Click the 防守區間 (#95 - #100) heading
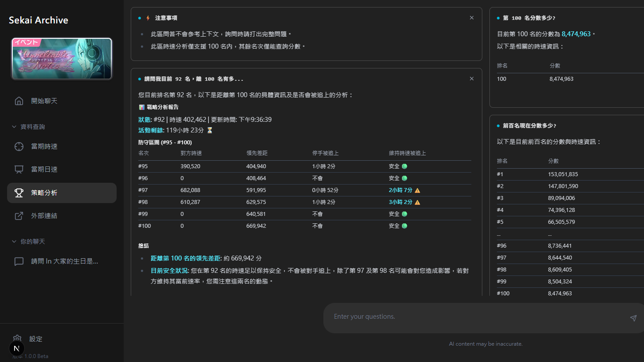The width and height of the screenshot is (644, 362). click(165, 143)
